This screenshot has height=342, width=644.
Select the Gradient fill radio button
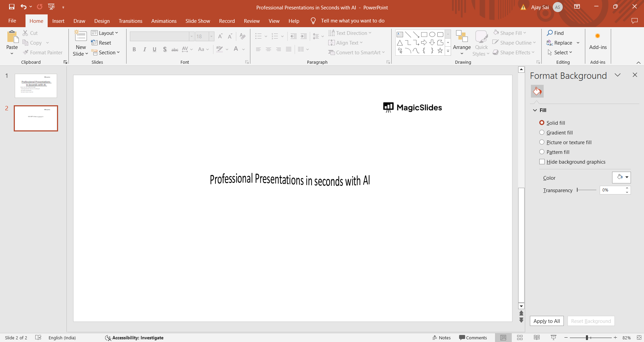pyautogui.click(x=542, y=132)
